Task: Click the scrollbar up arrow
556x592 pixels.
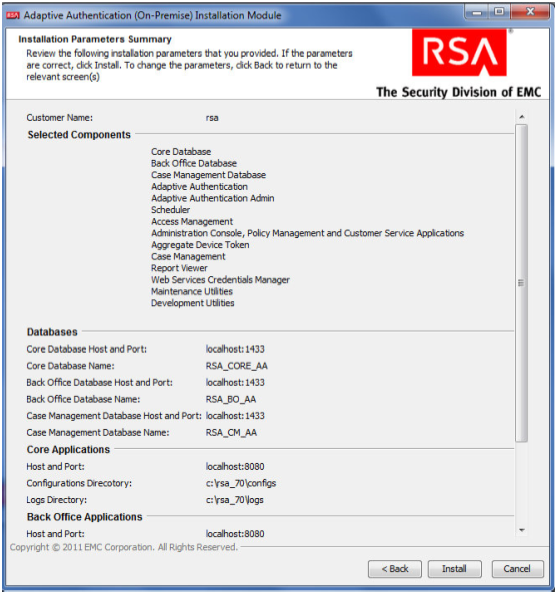Action: pos(522,117)
